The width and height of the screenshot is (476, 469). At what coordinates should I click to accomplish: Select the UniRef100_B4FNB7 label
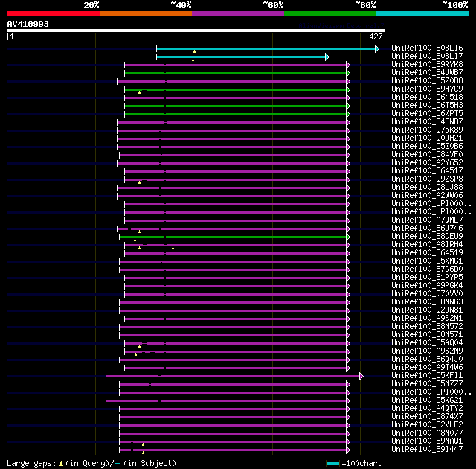click(x=427, y=121)
